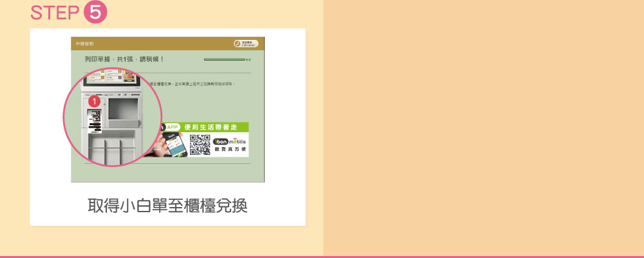The height and width of the screenshot is (258, 644).
Task: Click the smartphone image in the banner
Action: [x=174, y=144]
